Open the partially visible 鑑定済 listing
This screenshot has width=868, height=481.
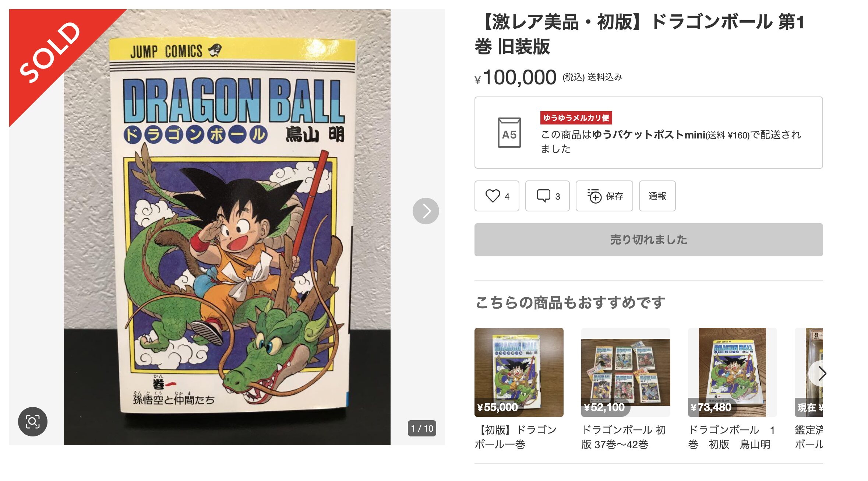pyautogui.click(x=809, y=389)
